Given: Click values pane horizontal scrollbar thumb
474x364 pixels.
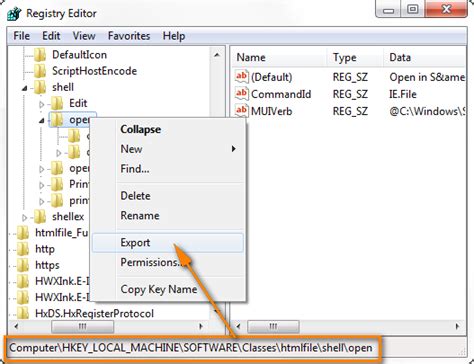Looking at the screenshot, I should click(273, 326).
